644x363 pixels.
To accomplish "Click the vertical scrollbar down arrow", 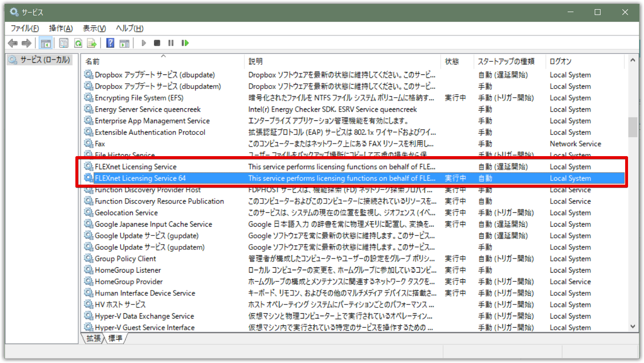I will 632,327.
